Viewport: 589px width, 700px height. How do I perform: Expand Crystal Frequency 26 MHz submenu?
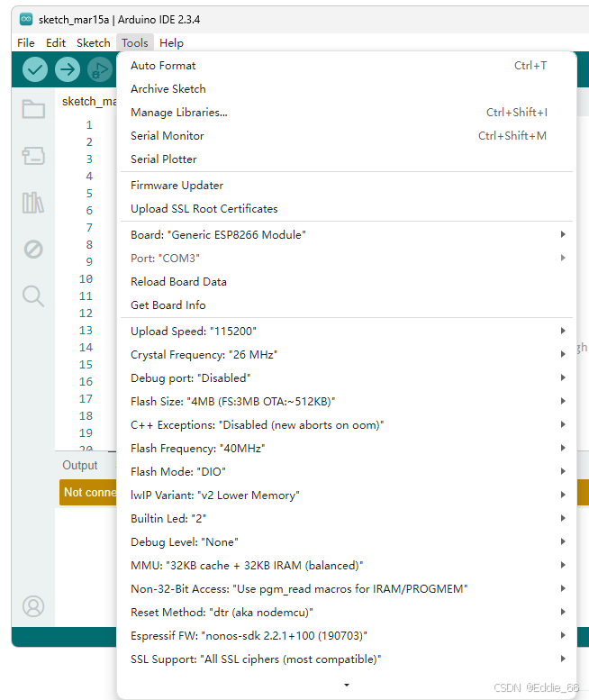coord(347,355)
